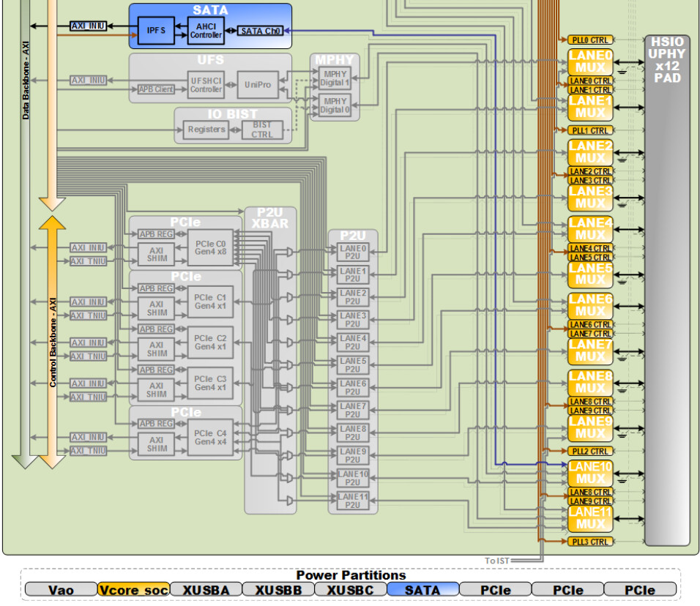Click the LANE6 P2U box

pyautogui.click(x=353, y=388)
